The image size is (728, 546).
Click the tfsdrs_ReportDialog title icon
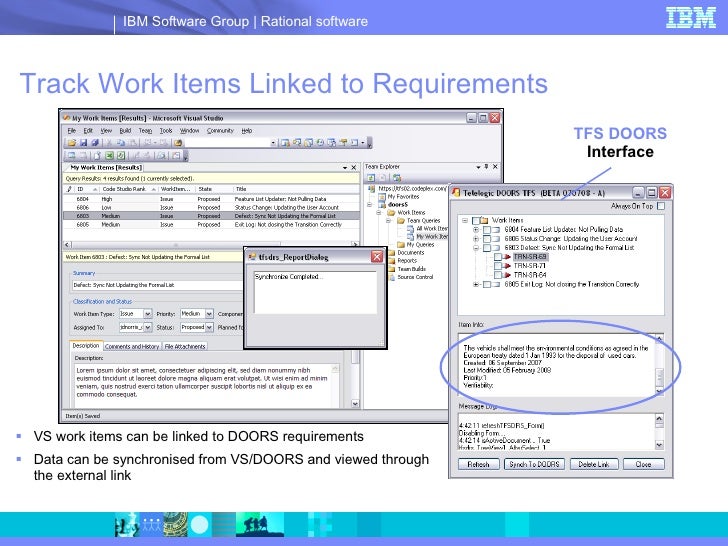252,257
